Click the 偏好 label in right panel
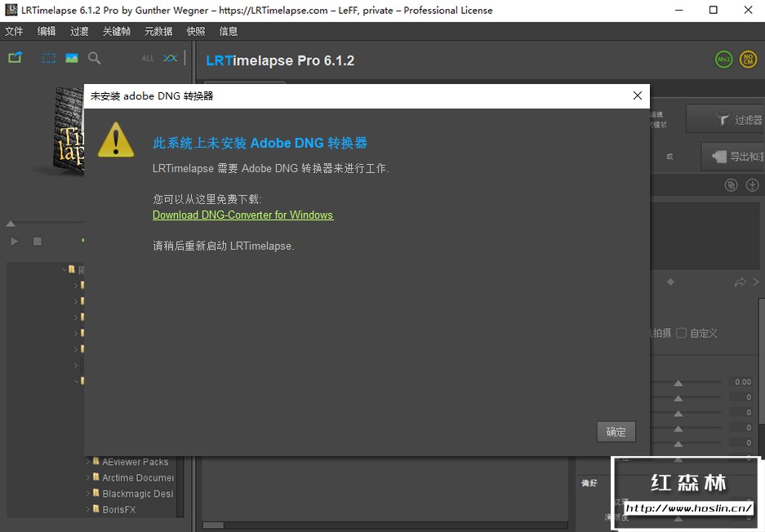Screen dimensions: 765x532 tap(589, 483)
